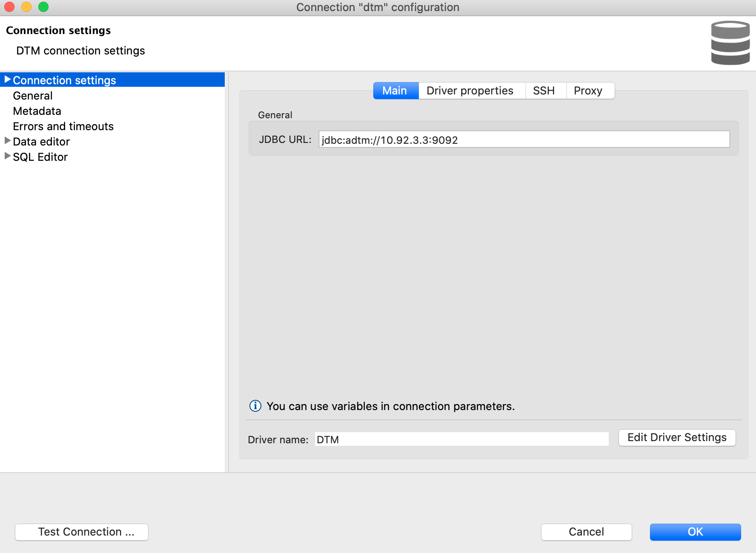
Task: Select the Connection settings tree item
Action: (64, 80)
